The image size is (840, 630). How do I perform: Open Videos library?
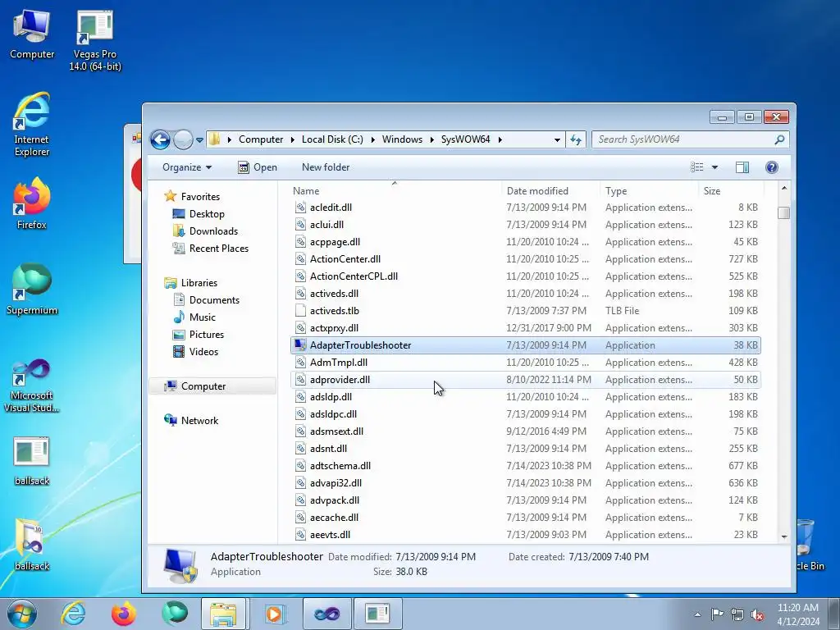coord(203,351)
